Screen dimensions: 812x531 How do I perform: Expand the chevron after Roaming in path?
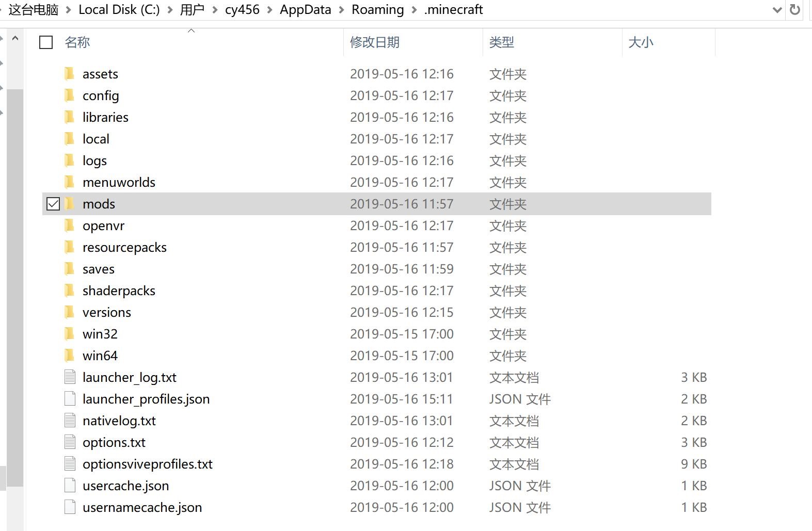click(414, 10)
